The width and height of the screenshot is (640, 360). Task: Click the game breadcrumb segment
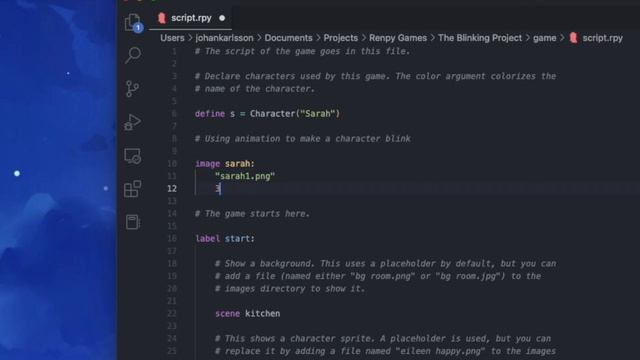point(544,38)
